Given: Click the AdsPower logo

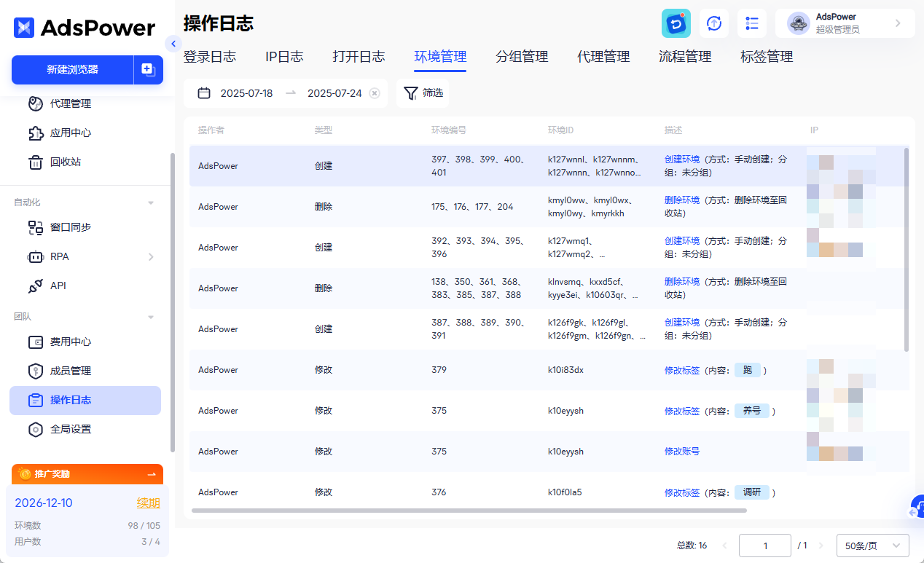Looking at the screenshot, I should (x=85, y=28).
